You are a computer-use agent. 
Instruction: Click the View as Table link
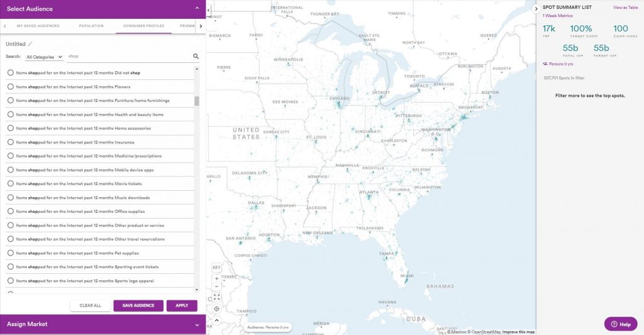click(x=626, y=8)
